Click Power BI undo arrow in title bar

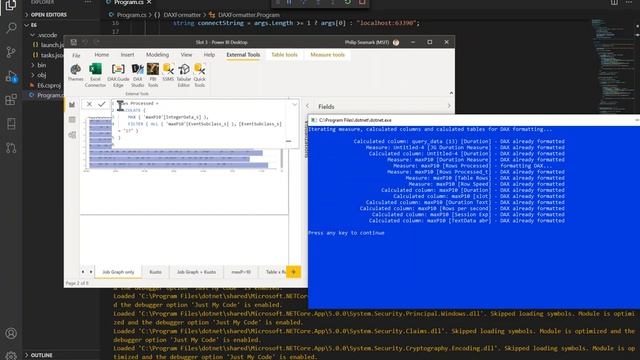tap(85, 42)
